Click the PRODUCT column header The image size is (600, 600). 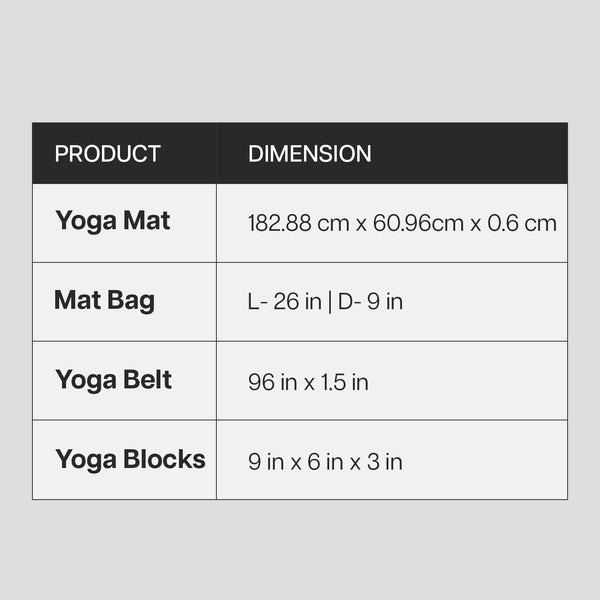107,154
